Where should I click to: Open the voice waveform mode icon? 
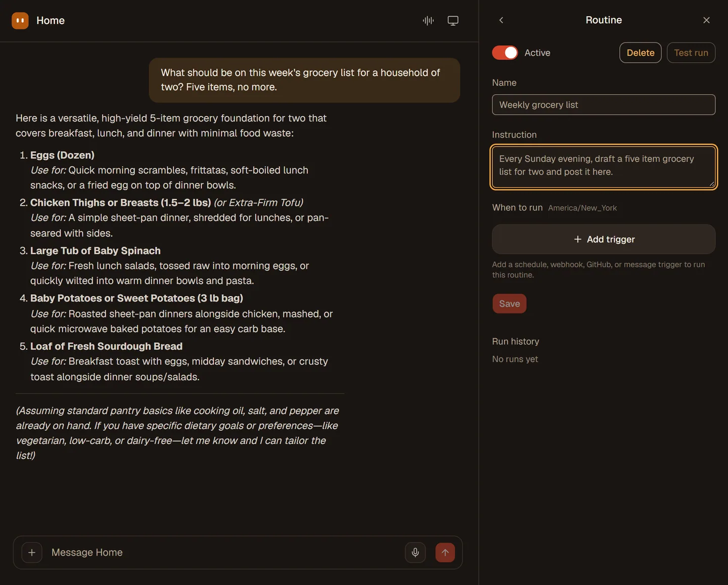[428, 21]
